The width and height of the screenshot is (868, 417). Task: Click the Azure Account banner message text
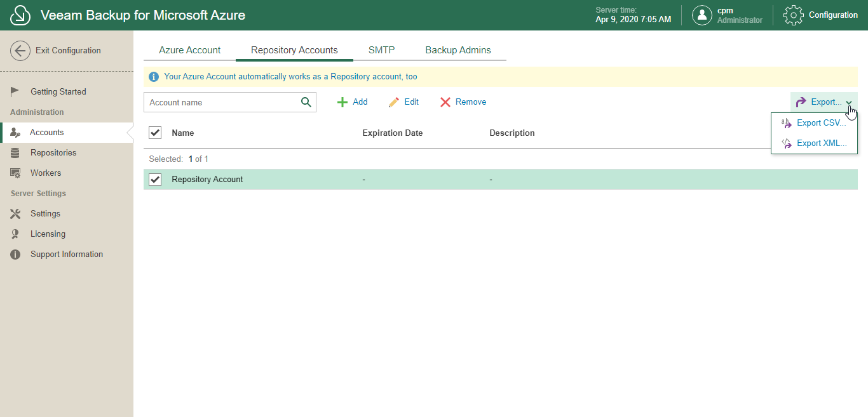click(290, 77)
